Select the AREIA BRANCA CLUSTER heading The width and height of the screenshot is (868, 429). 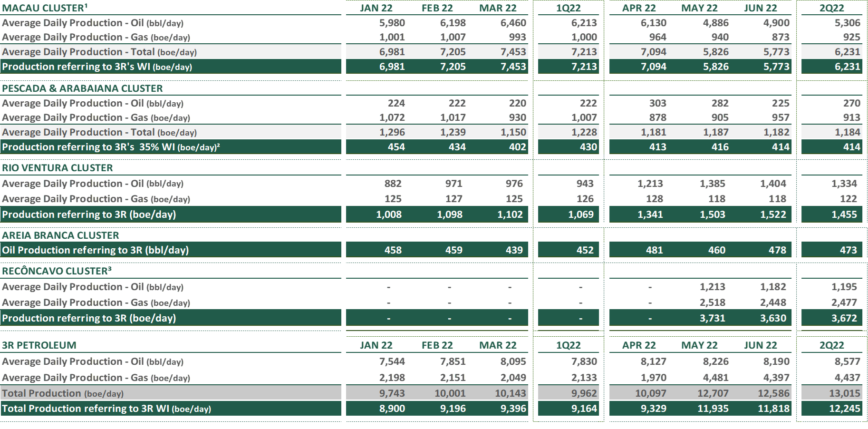[60, 235]
